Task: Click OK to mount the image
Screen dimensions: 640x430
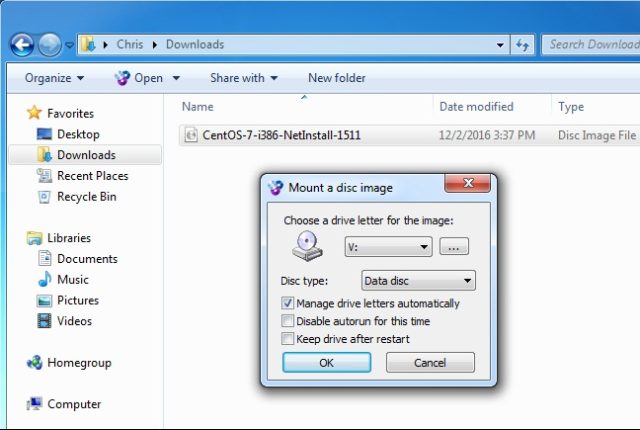Action: 327,362
